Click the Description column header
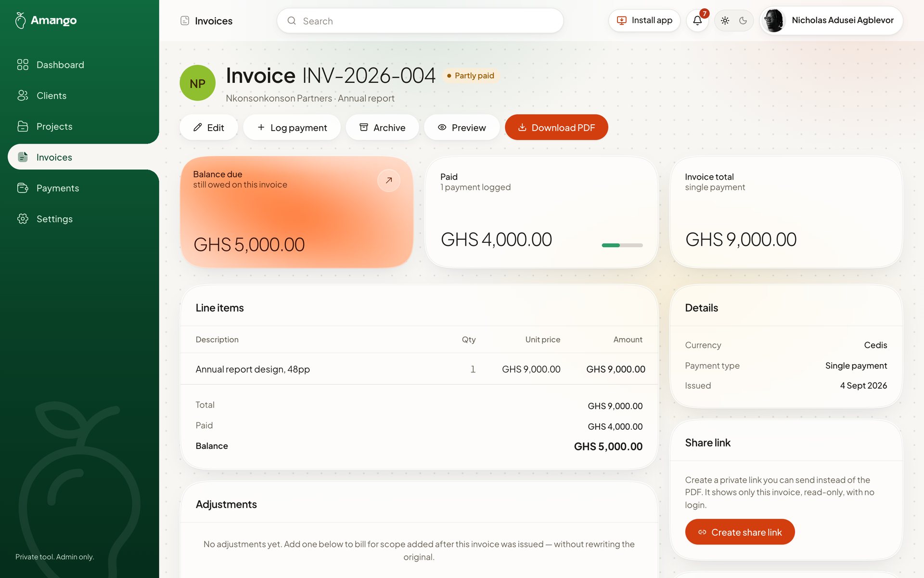Image resolution: width=924 pixels, height=578 pixels. 217,340
